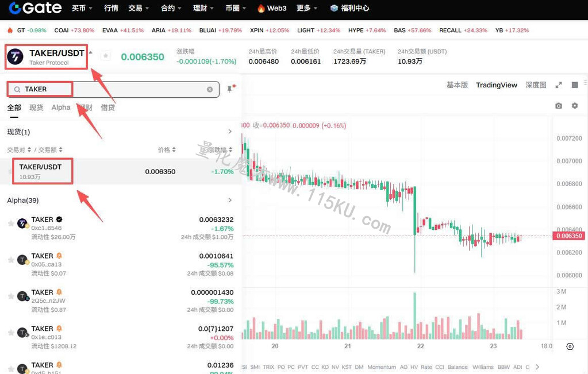
Task: Open the 买币 dropdown menu
Action: point(82,8)
